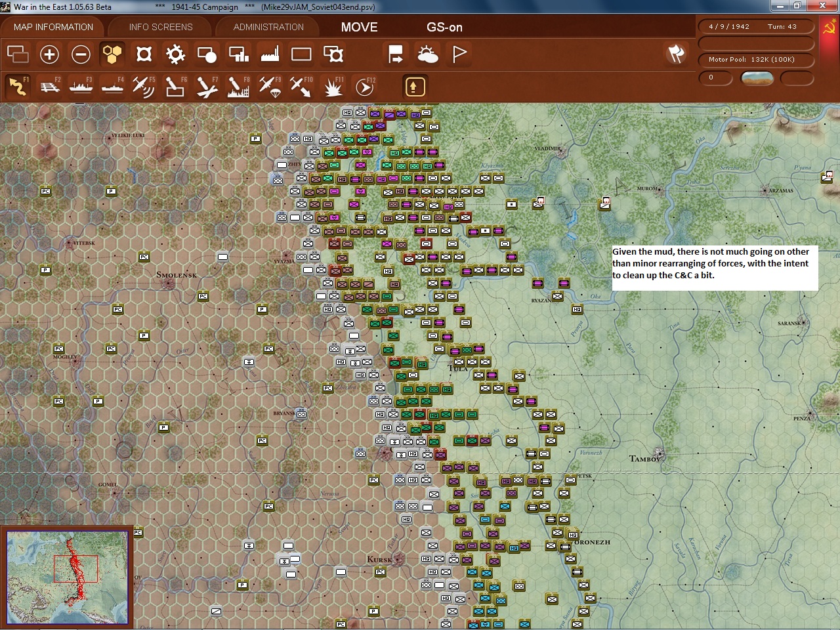
Task: Click the Kursk city label on map
Action: [379, 560]
